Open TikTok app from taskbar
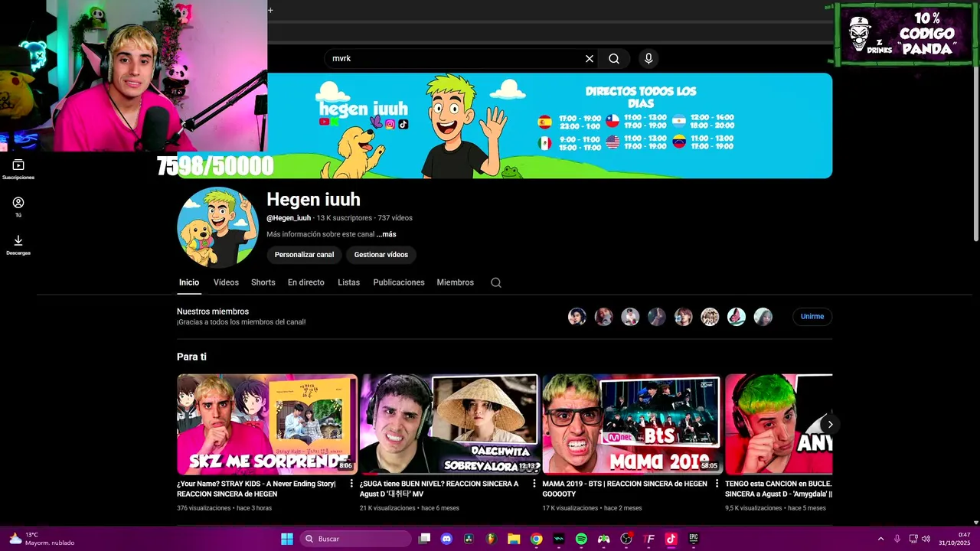The image size is (980, 551). click(671, 539)
